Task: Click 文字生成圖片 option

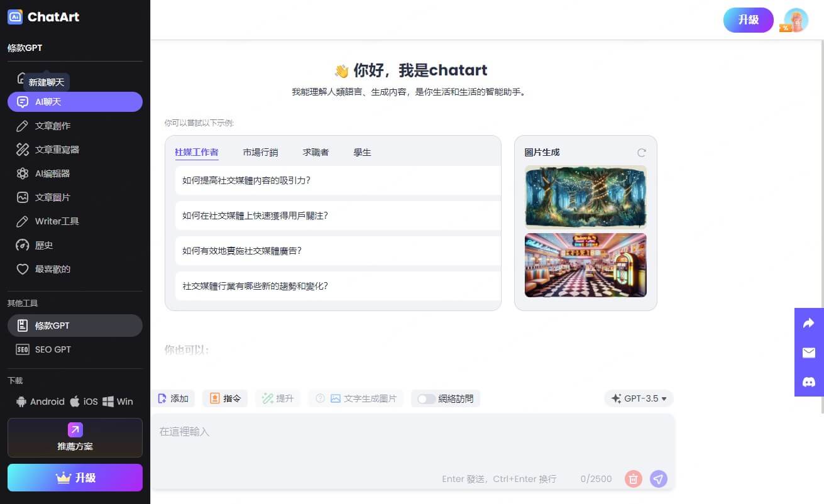Action: pyautogui.click(x=364, y=398)
